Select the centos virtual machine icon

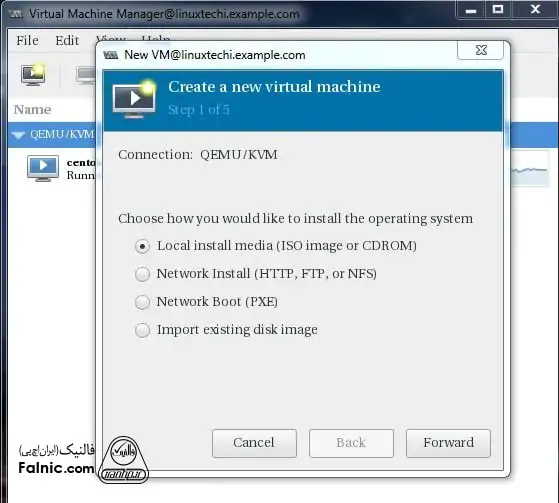43,168
